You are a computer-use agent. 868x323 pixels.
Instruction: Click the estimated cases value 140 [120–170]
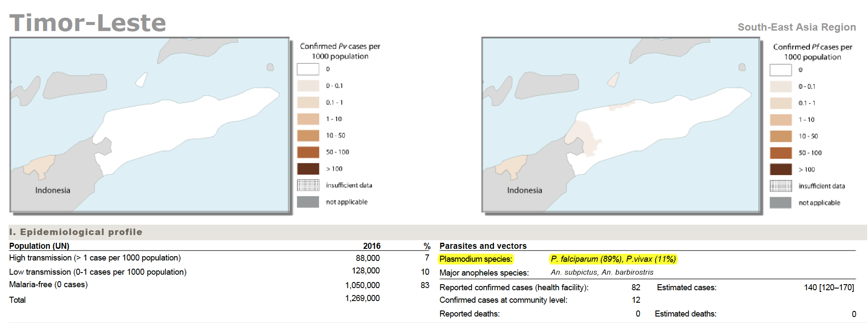pos(828,287)
